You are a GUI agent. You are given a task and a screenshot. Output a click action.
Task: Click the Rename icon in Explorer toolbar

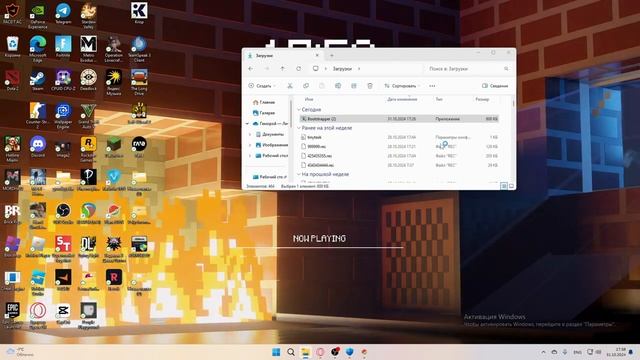(338, 86)
